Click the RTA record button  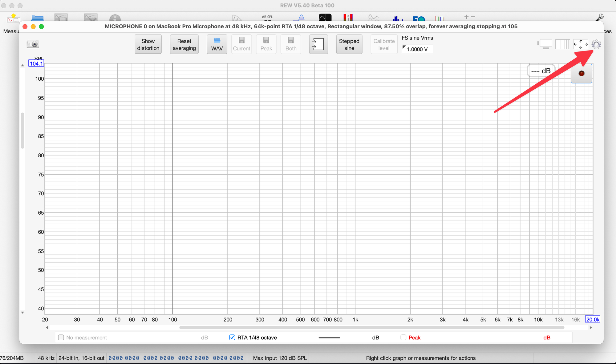581,74
